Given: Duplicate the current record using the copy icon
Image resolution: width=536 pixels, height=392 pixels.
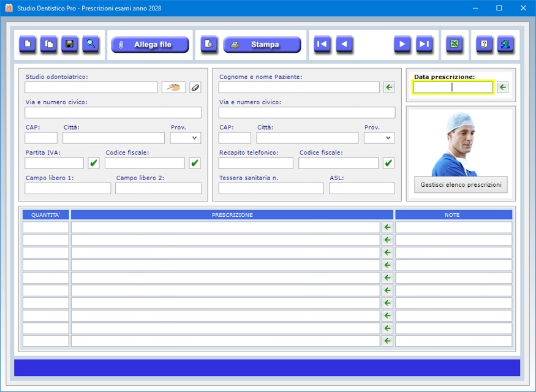Looking at the screenshot, I should [48, 44].
